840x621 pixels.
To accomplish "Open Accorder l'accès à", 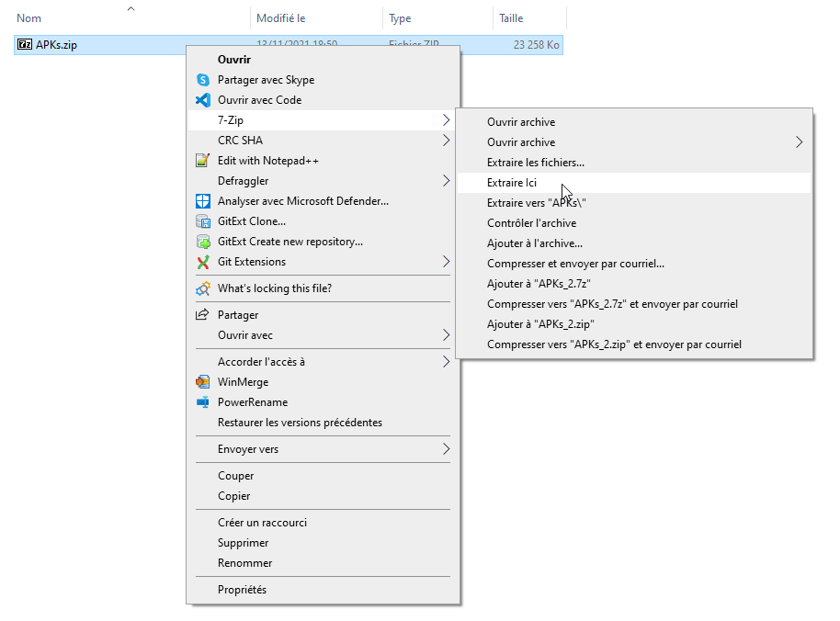I will [x=323, y=362].
